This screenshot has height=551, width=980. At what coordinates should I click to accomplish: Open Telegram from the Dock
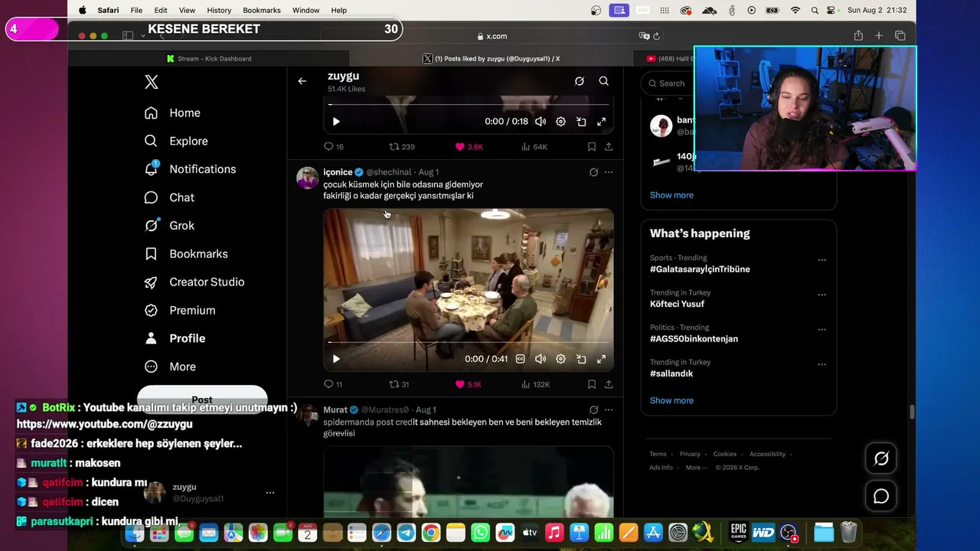[x=407, y=533]
